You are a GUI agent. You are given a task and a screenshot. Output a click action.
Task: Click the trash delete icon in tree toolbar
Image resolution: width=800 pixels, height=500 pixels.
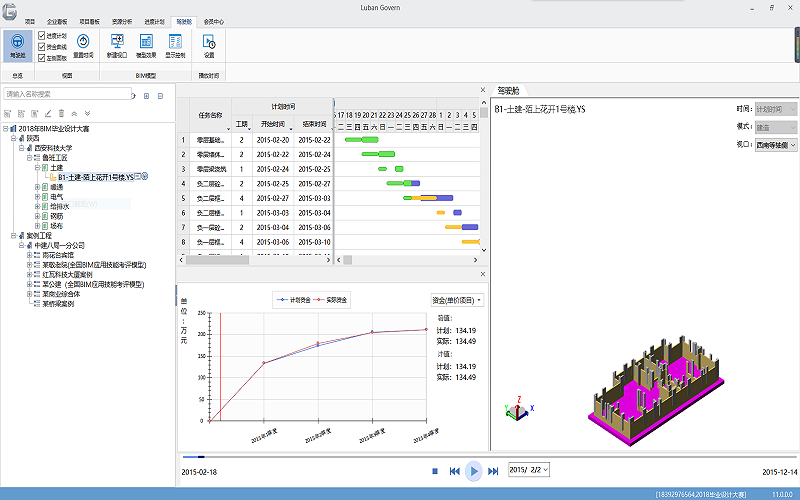click(61, 113)
